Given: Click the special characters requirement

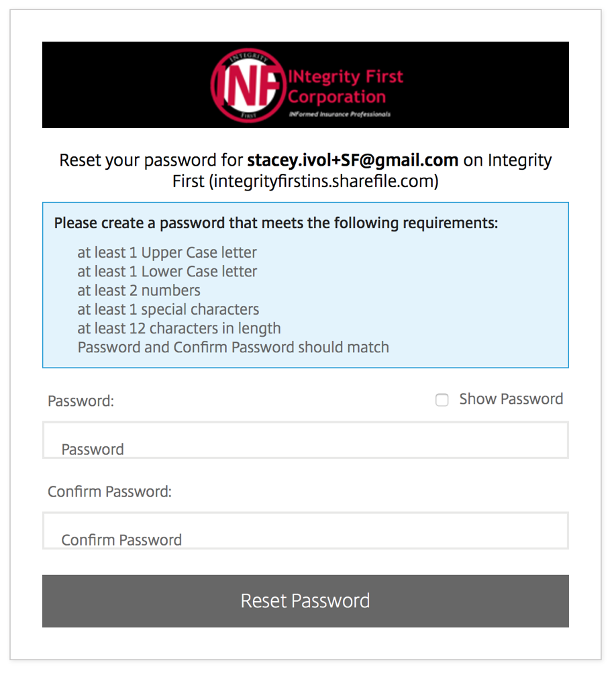Looking at the screenshot, I should [168, 309].
